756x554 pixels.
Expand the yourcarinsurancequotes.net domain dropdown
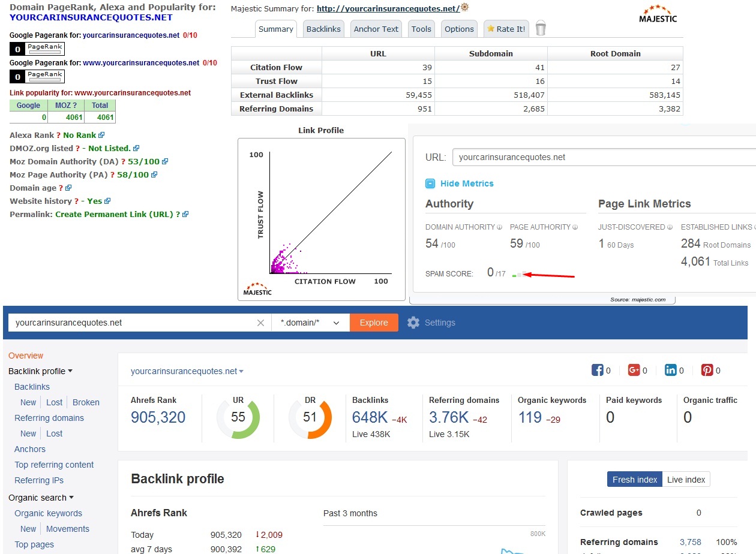(187, 371)
